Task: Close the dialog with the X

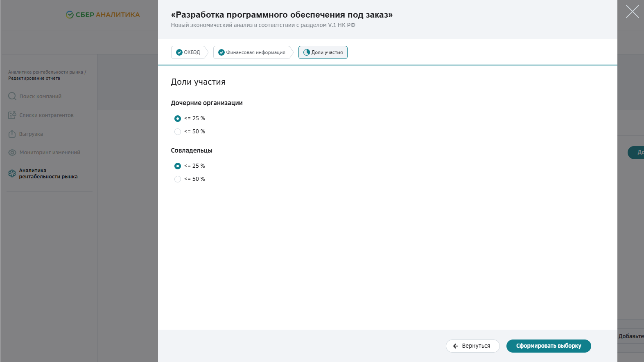Action: tap(632, 11)
